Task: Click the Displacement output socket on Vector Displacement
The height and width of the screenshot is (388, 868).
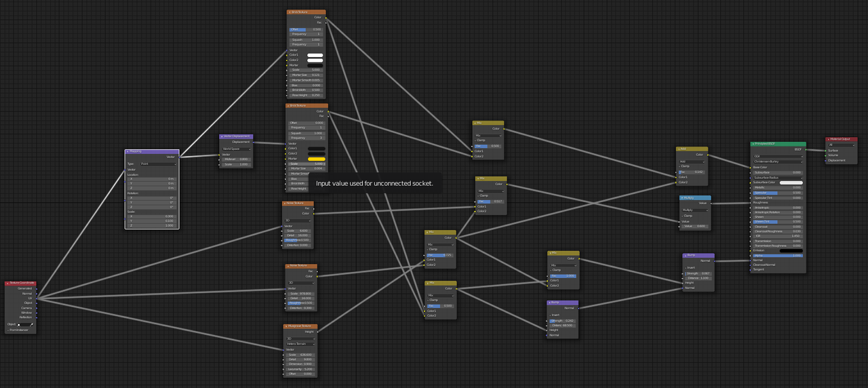Action: tap(253, 142)
